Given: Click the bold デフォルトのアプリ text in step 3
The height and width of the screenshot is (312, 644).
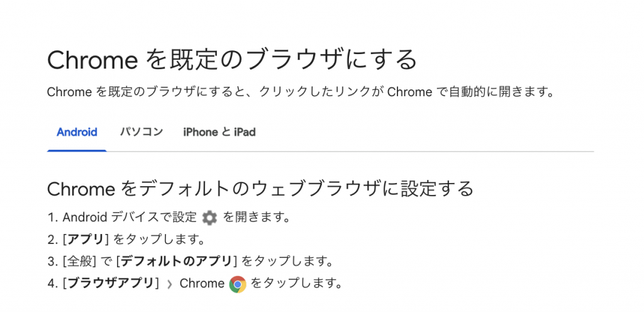Looking at the screenshot, I should click(177, 261).
